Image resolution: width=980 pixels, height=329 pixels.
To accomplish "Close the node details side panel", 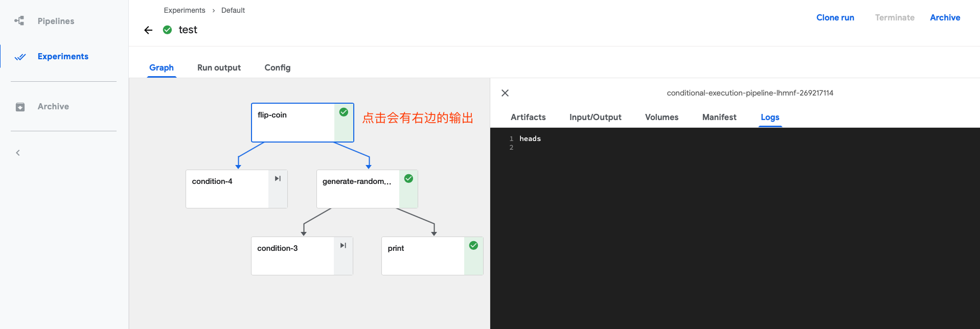I will click(505, 93).
